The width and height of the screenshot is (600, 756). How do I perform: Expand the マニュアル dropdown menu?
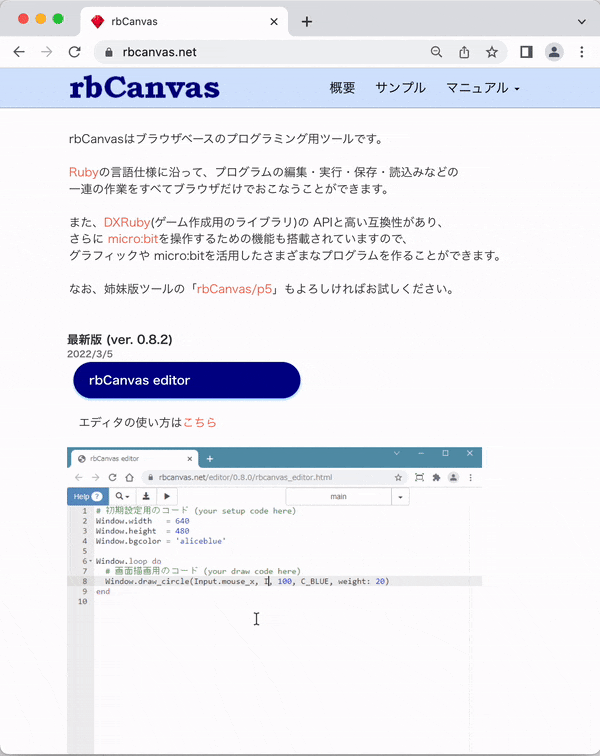tap(483, 88)
